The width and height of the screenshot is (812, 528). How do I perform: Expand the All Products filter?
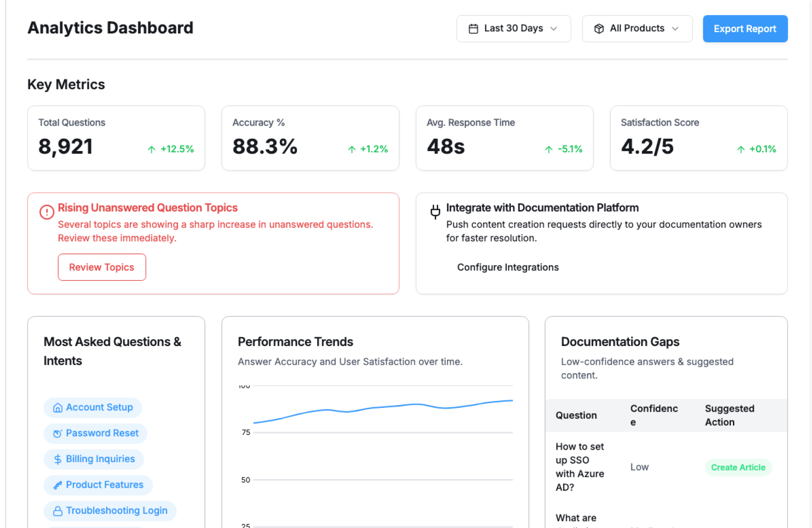636,29
